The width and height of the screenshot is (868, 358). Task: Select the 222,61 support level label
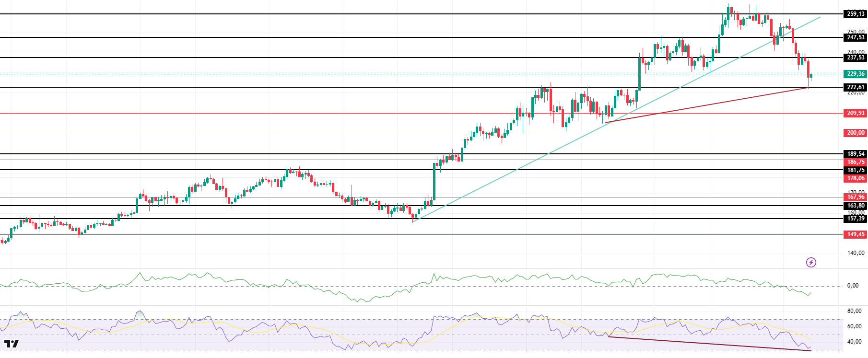pos(855,87)
